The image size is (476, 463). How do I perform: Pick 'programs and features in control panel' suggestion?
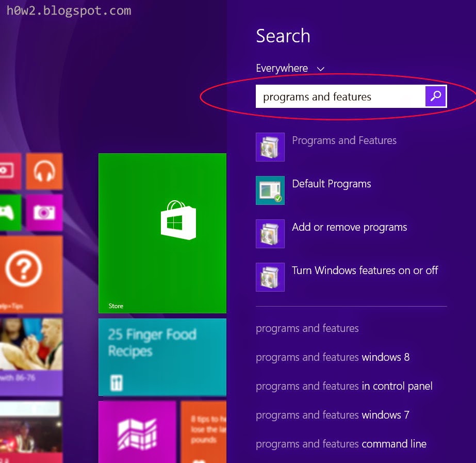pos(344,386)
